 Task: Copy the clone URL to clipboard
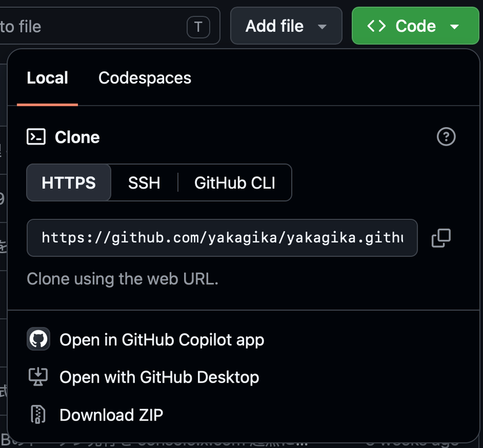click(x=441, y=238)
